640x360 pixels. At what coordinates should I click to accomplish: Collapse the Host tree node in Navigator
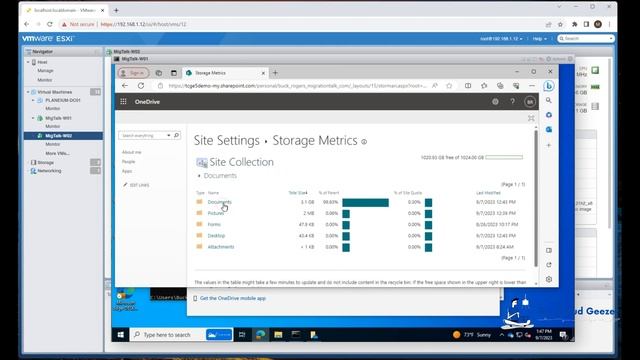tap(28, 62)
